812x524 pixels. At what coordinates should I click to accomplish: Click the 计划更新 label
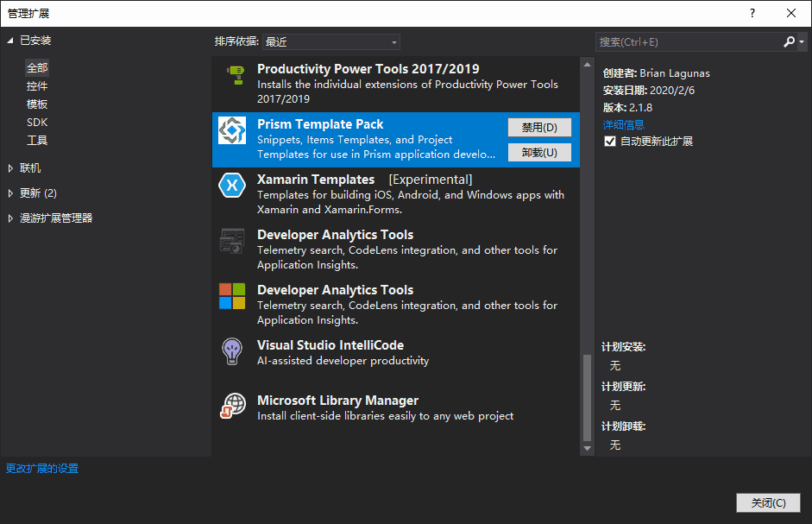(x=624, y=387)
